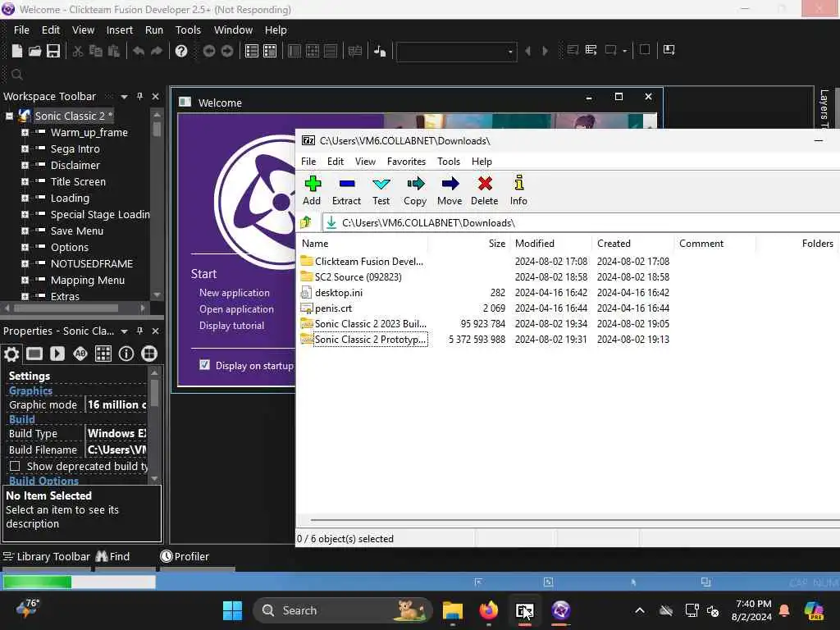This screenshot has width=840, height=630.
Task: Toggle Display on startup checkbox
Action: pyautogui.click(x=204, y=365)
